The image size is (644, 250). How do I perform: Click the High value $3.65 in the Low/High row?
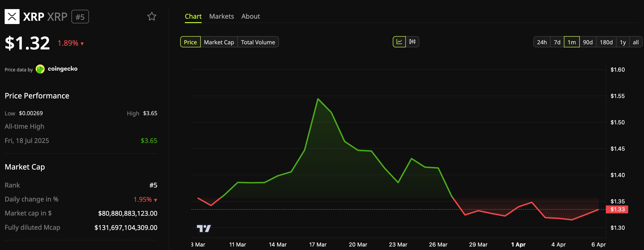point(150,113)
